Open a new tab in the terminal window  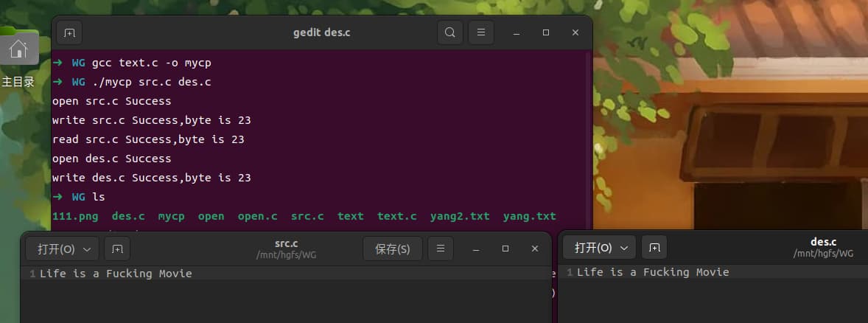(x=69, y=32)
